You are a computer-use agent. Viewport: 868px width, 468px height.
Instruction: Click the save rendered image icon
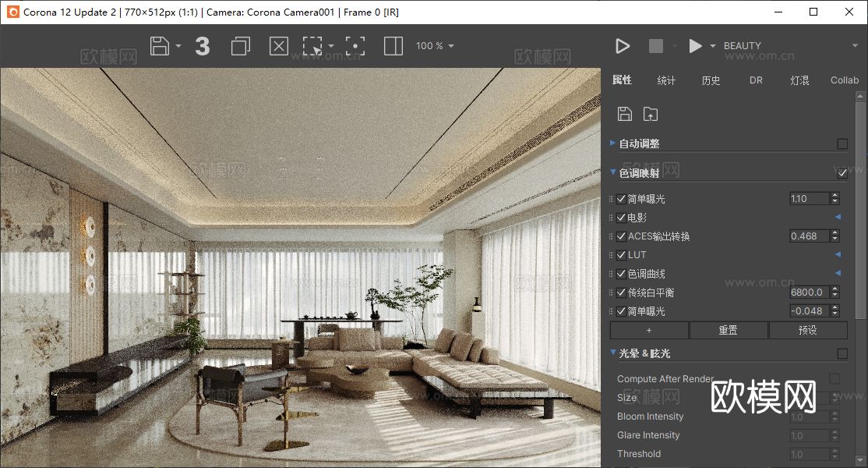tap(161, 46)
